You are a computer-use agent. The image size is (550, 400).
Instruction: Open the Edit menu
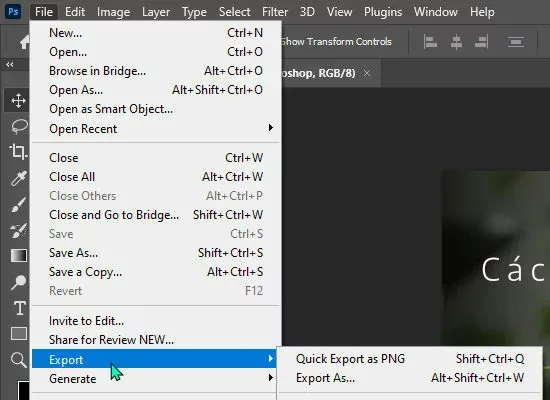click(x=75, y=12)
